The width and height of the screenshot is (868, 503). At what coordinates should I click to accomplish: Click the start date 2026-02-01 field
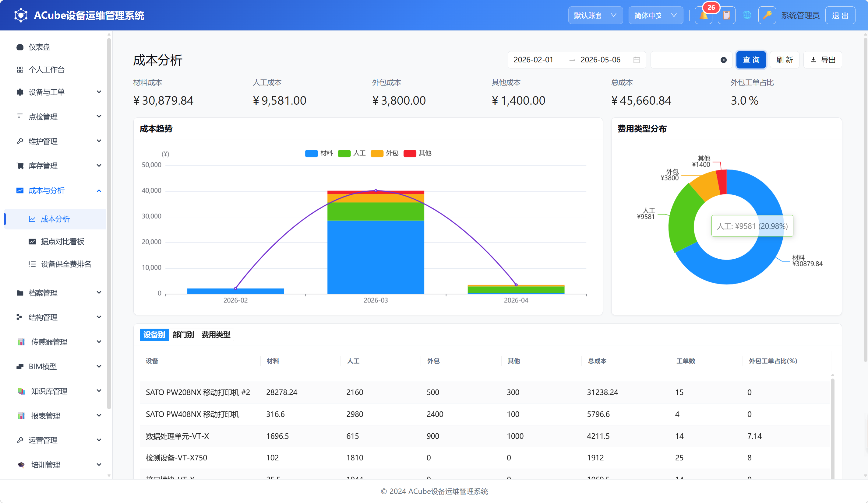533,60
